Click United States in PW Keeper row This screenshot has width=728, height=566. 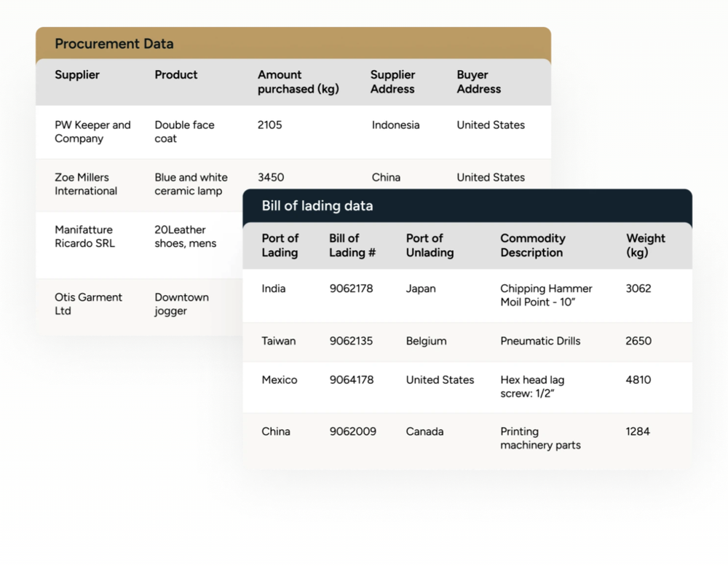click(x=491, y=125)
